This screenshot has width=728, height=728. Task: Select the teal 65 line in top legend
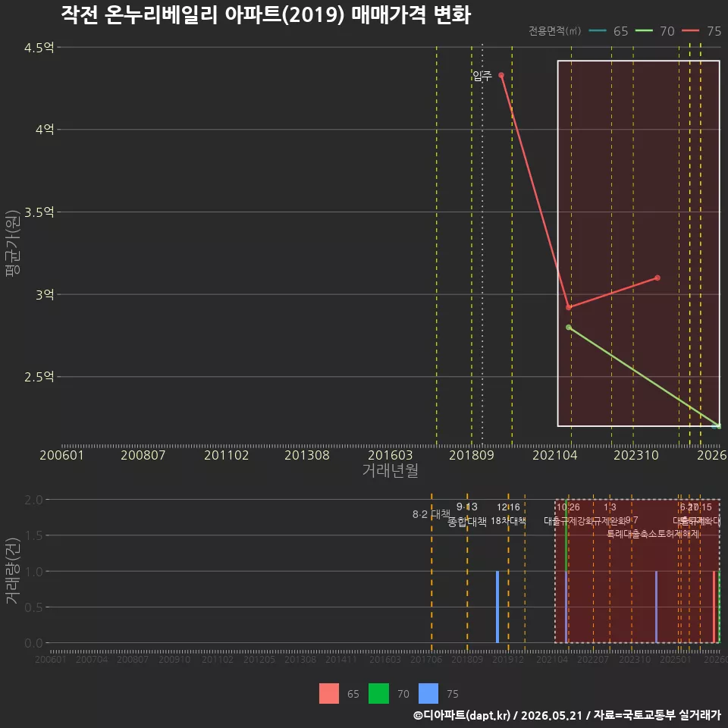pyautogui.click(x=598, y=31)
